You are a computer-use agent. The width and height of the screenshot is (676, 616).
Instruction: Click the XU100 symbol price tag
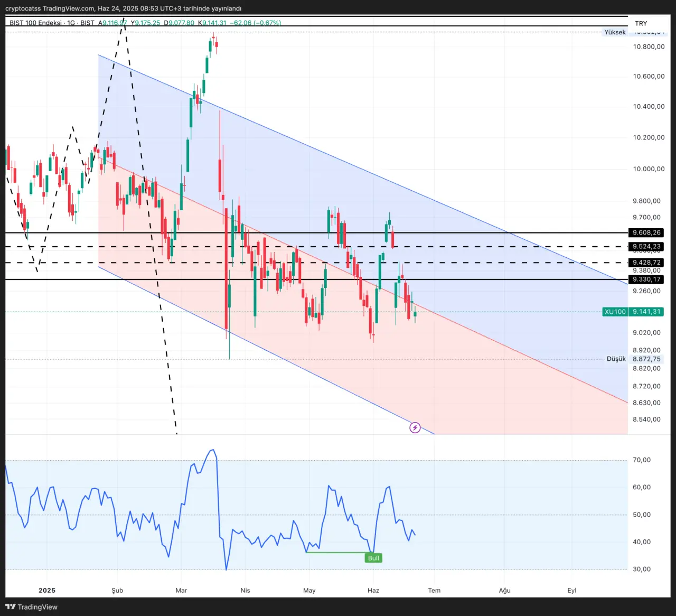tap(615, 312)
